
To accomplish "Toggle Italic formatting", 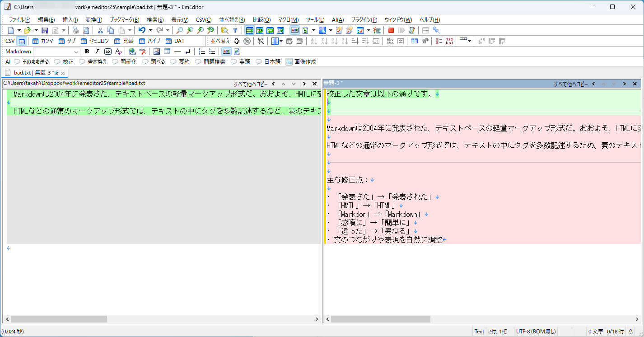I will [97, 51].
